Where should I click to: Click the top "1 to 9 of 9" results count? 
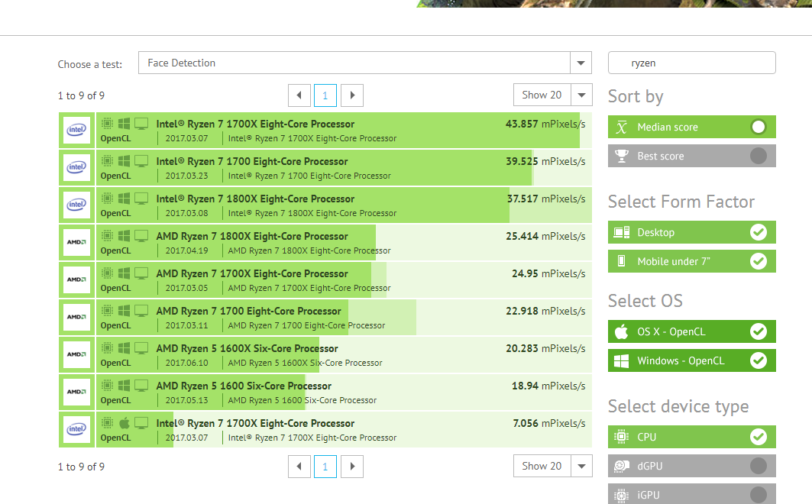(x=81, y=95)
